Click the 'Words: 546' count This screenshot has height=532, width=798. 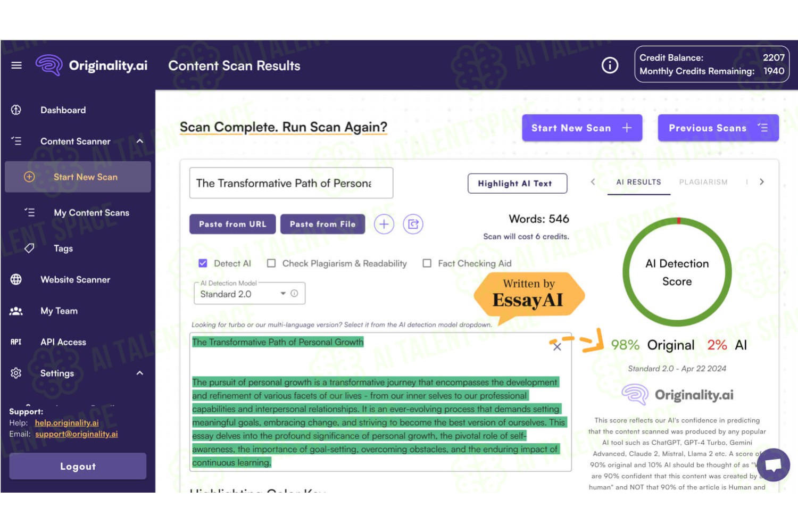pyautogui.click(x=539, y=219)
